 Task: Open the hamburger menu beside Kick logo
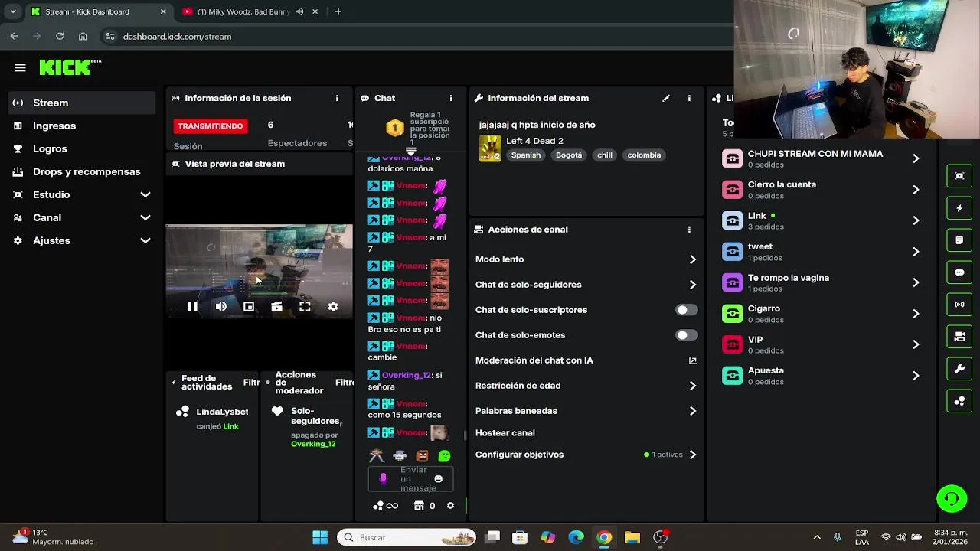pyautogui.click(x=21, y=67)
